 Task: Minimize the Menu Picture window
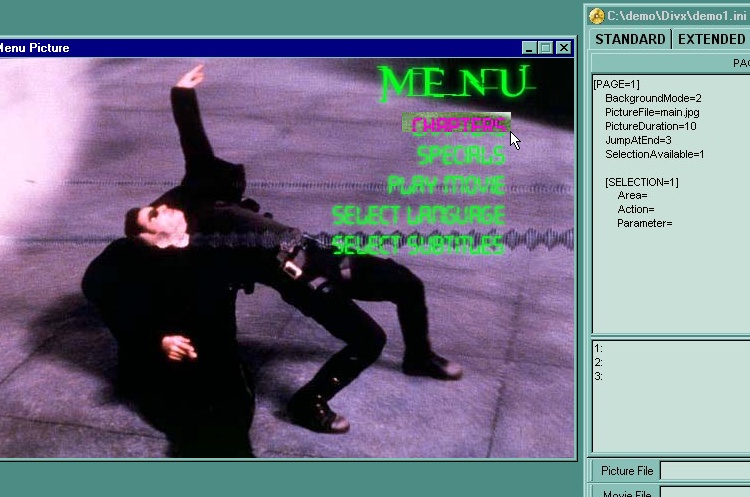click(529, 48)
